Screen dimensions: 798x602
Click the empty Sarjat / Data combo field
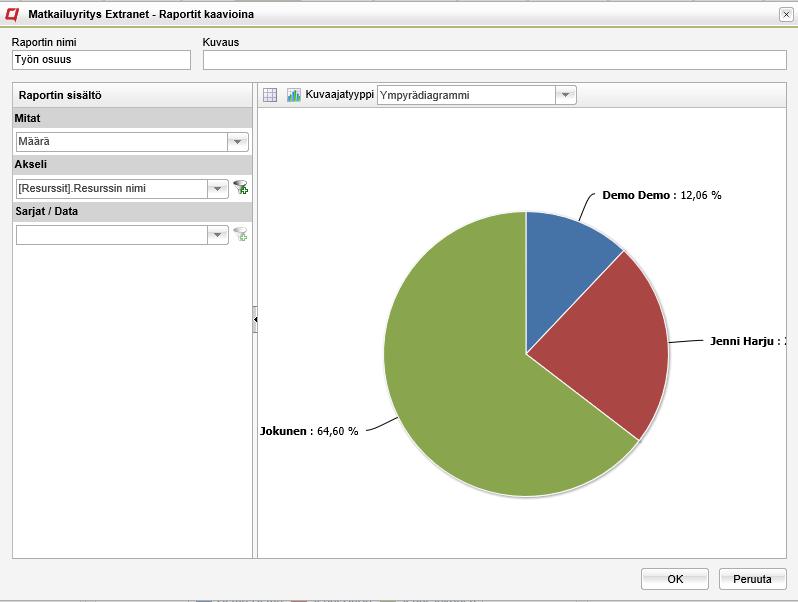(x=112, y=235)
